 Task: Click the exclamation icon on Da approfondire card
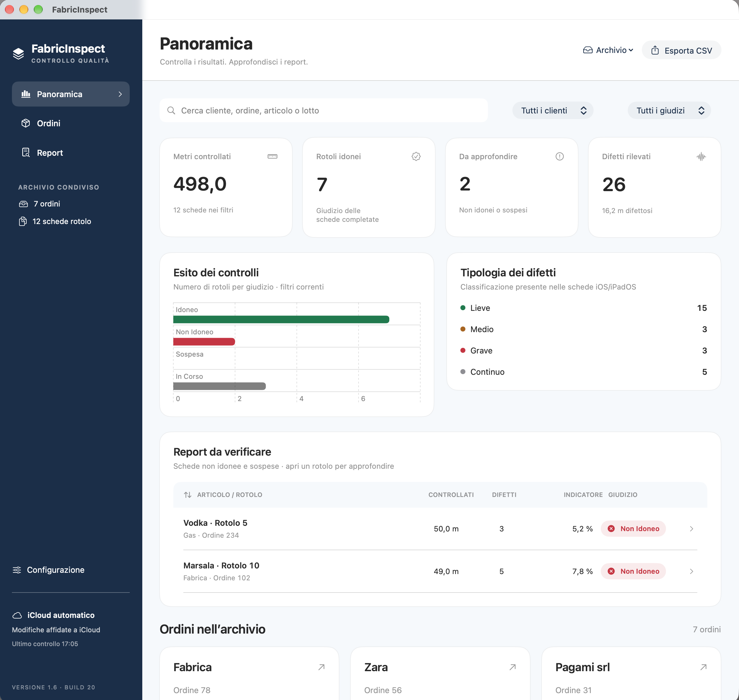[x=559, y=156]
